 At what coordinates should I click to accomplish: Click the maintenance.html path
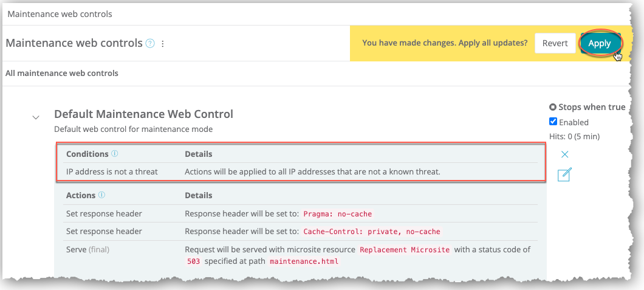303,261
